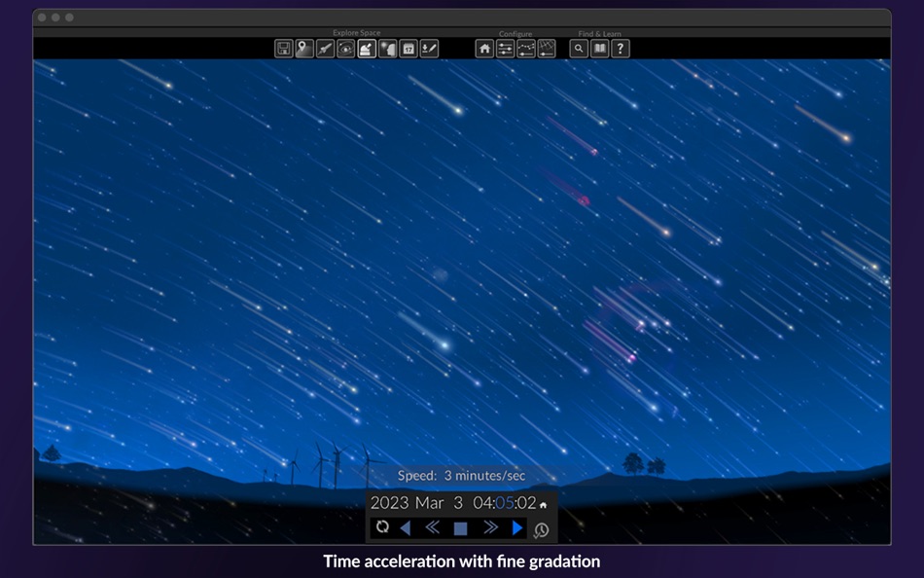Open the display settings sliders
924x578 pixels.
[x=505, y=49]
